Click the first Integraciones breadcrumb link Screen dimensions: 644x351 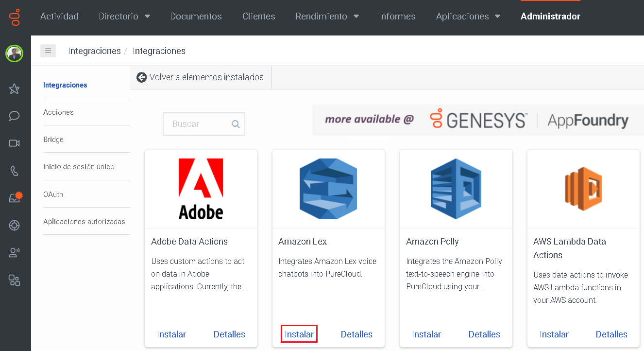[94, 51]
